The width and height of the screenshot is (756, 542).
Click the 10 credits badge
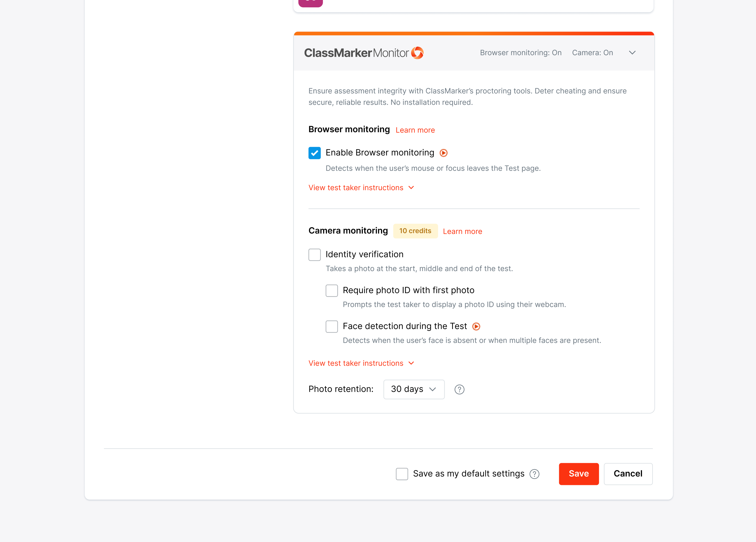pyautogui.click(x=415, y=231)
